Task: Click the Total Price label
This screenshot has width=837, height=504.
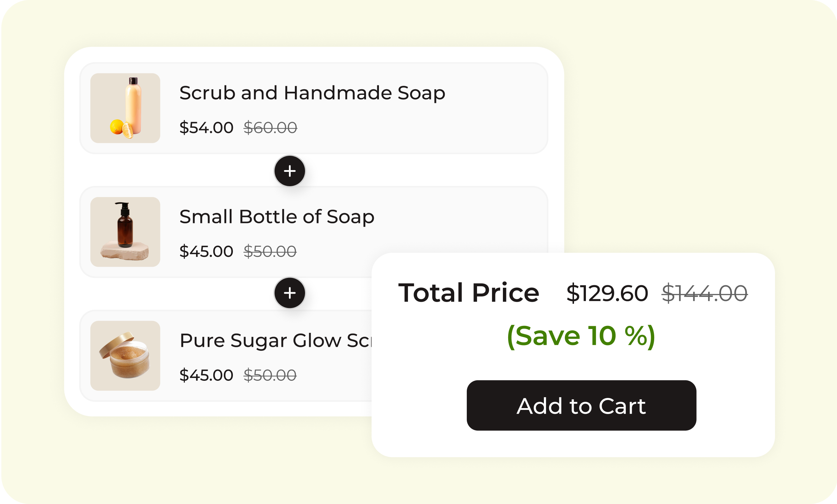Action: [469, 293]
